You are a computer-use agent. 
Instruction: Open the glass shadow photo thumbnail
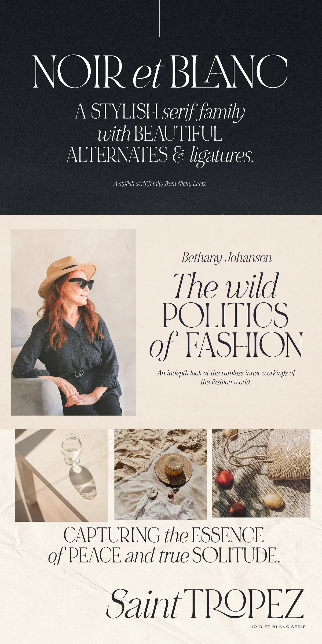[x=62, y=475]
